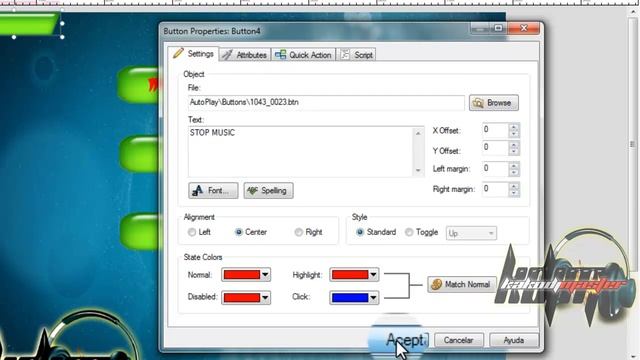The height and width of the screenshot is (360, 640).
Task: Click the text box scroll down arrow
Action: pyautogui.click(x=418, y=170)
